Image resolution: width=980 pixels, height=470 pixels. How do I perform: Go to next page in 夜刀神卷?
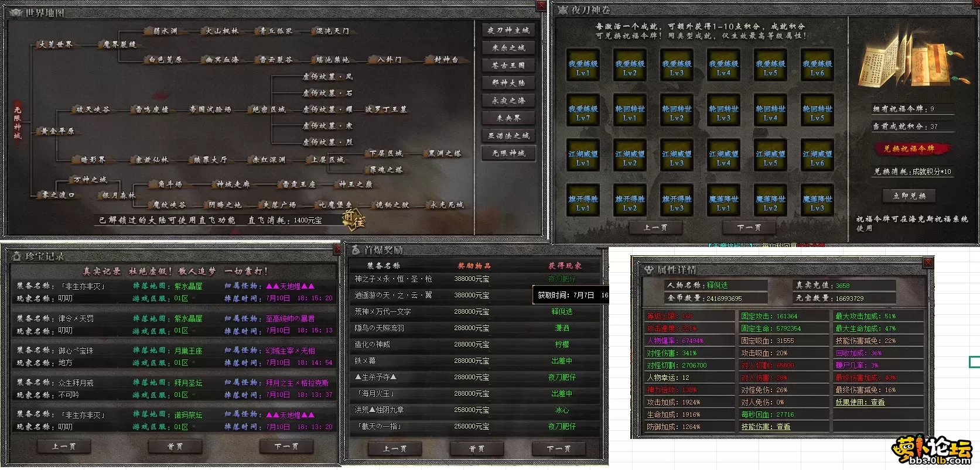(749, 227)
